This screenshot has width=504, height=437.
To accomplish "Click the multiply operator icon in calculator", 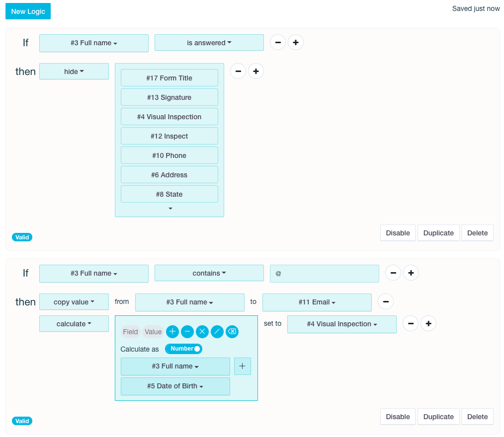I will [202, 332].
